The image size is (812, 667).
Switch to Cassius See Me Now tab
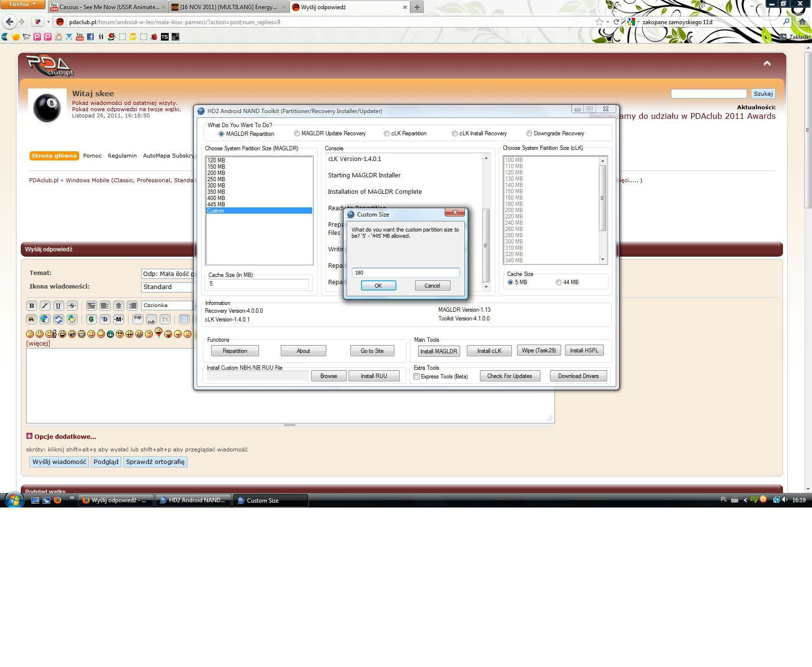coord(108,7)
